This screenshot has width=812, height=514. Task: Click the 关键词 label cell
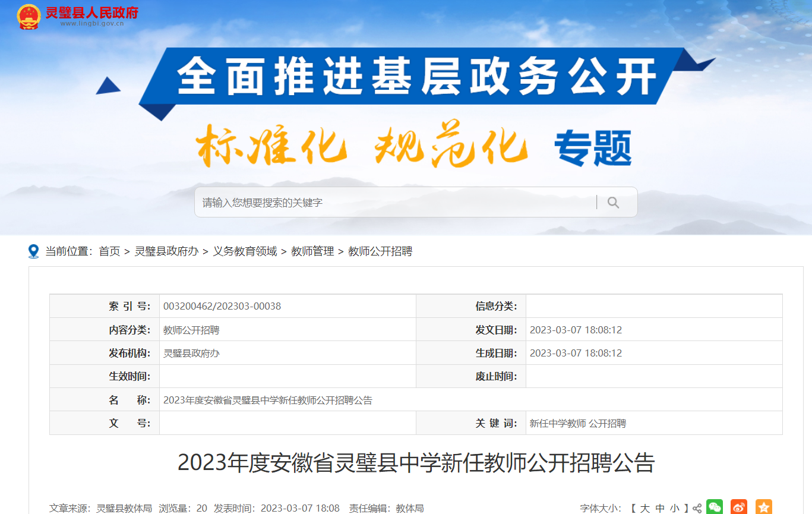(471, 423)
